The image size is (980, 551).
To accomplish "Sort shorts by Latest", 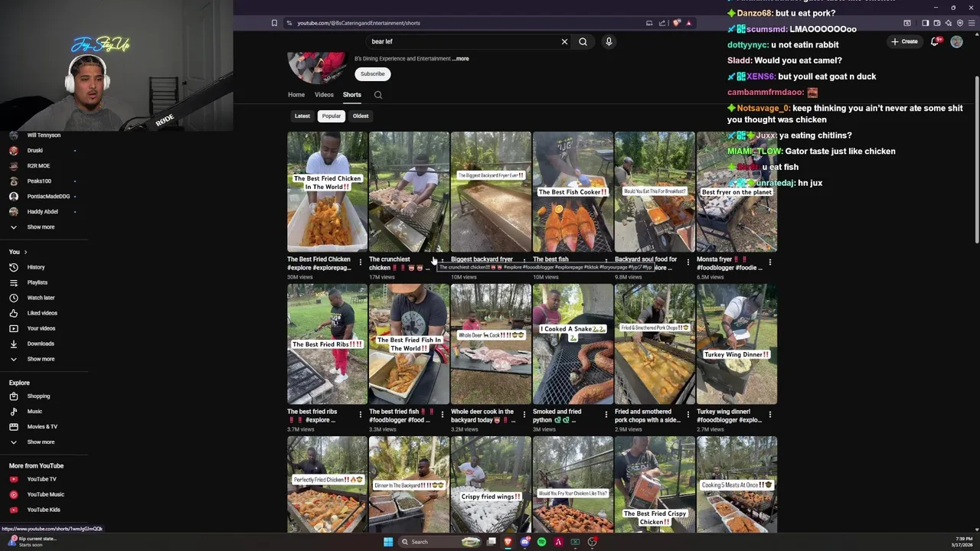I will (302, 116).
